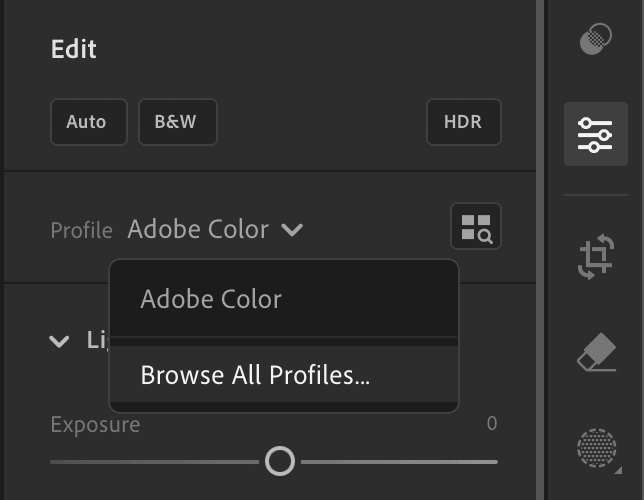Enable HDR editing mode
The width and height of the screenshot is (644, 500).
464,122
